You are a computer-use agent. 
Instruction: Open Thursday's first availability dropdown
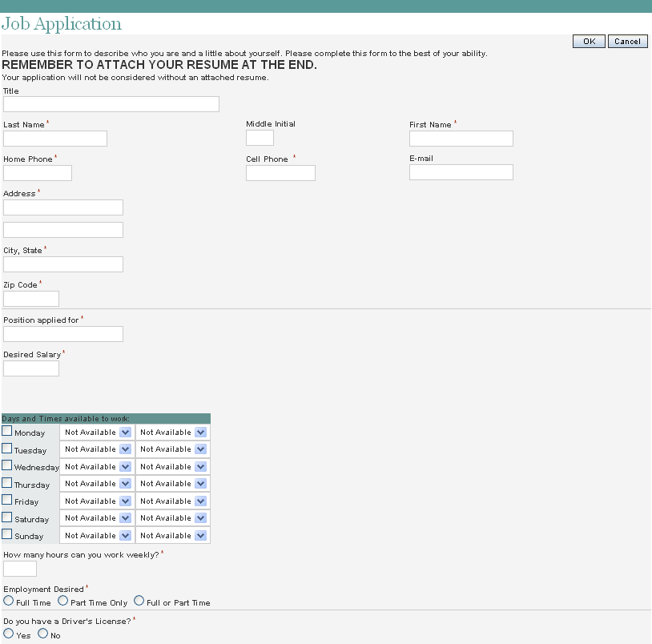coord(97,484)
